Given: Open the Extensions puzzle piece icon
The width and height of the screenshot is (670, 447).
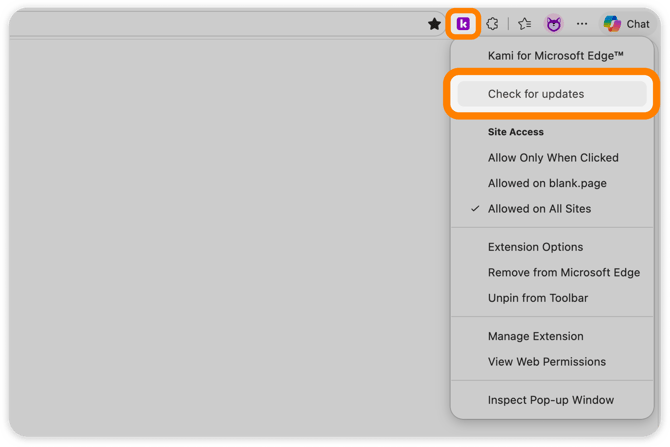Looking at the screenshot, I should pos(492,24).
